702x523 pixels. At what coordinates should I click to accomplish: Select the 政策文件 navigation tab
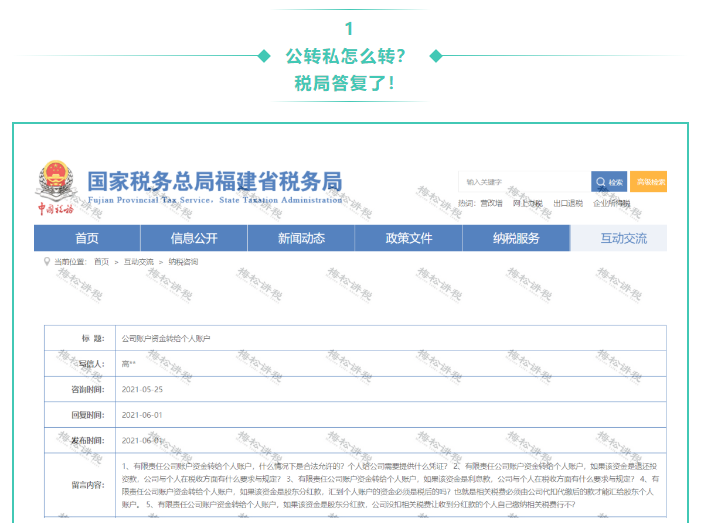click(x=408, y=238)
